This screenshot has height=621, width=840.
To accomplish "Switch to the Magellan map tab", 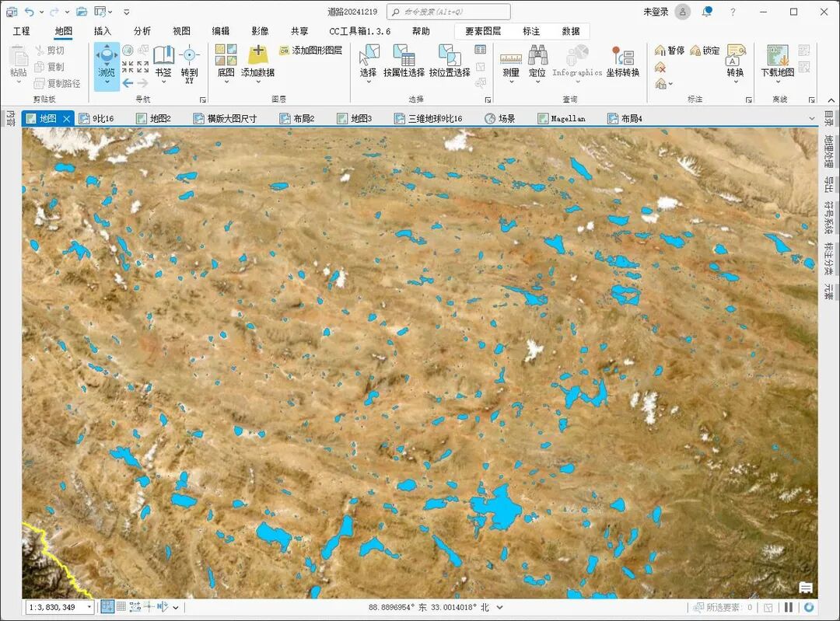I will (x=562, y=118).
